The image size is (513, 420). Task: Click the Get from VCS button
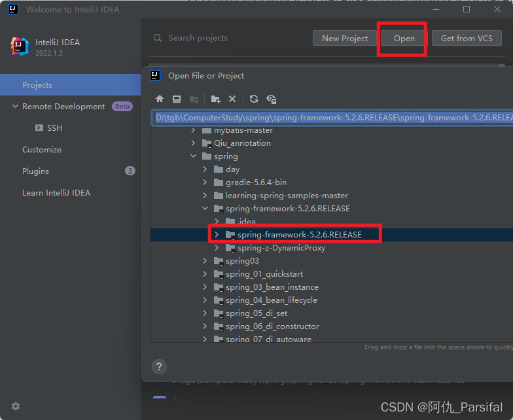[467, 38]
